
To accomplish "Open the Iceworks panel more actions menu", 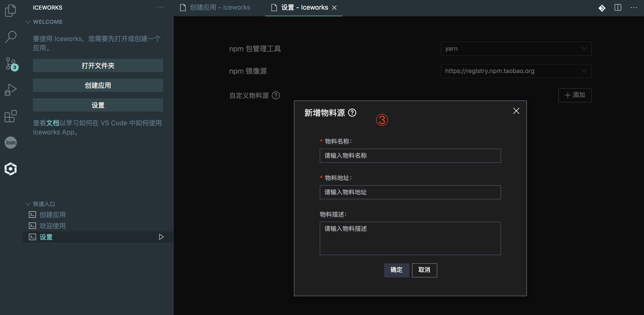I will pyautogui.click(x=160, y=7).
